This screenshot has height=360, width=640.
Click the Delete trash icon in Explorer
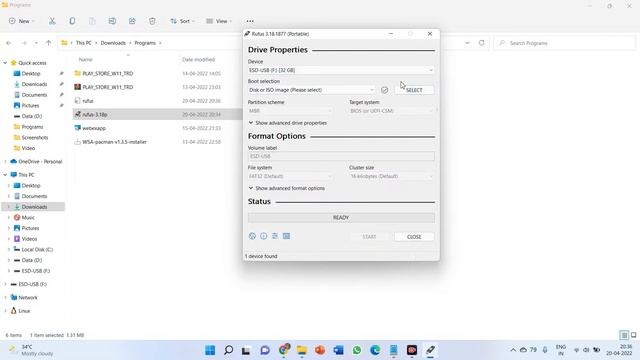tap(152, 21)
